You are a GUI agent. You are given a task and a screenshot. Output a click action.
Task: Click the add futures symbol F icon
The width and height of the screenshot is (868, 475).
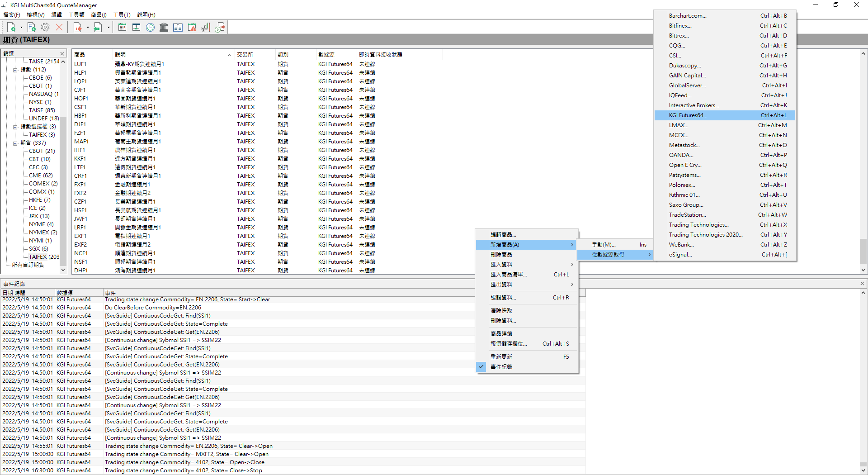pyautogui.click(x=31, y=27)
